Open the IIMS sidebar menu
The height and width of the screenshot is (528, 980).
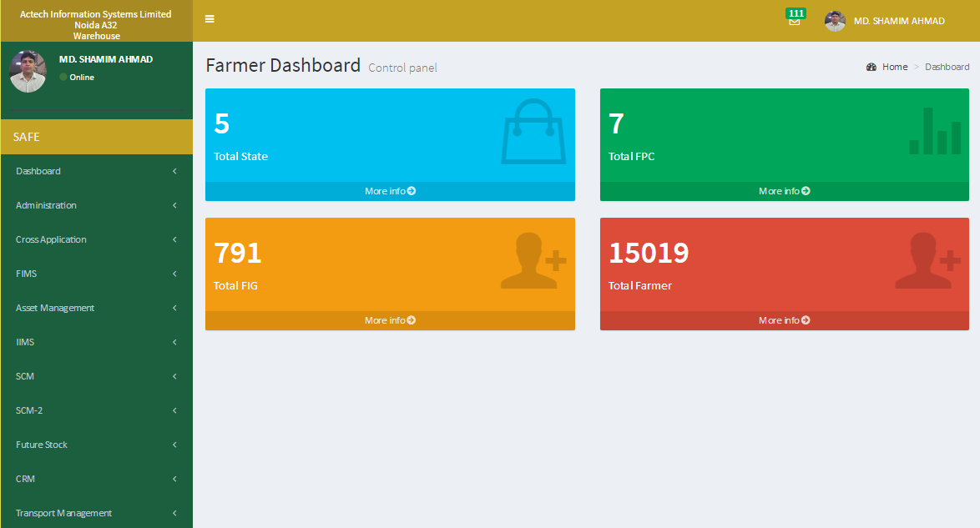(x=97, y=343)
